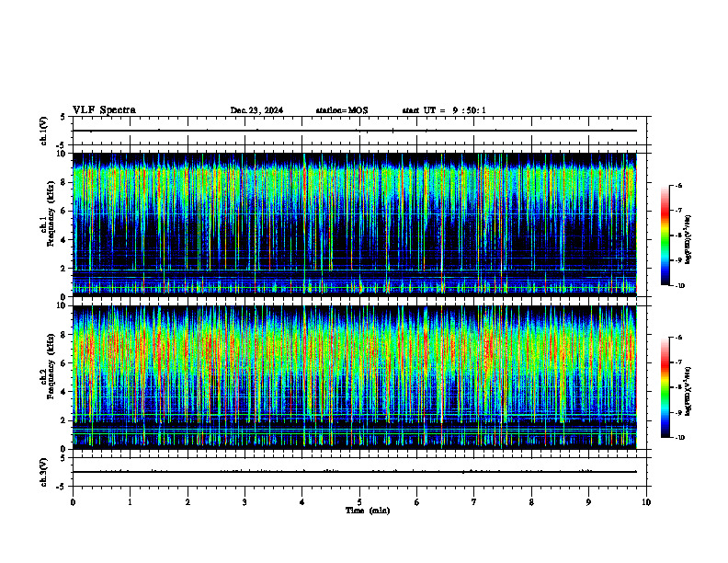
Task: Click the '-6' label on ch.1 color bar
Action: pos(678,185)
